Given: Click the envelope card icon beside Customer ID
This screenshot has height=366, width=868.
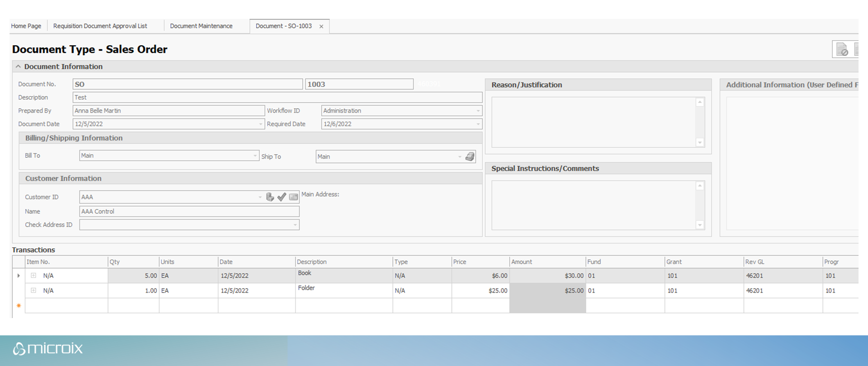Looking at the screenshot, I should point(294,197).
